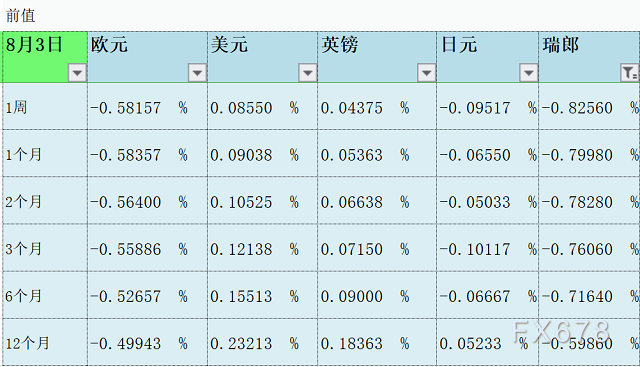Viewport: 640px width, 367px height.
Task: Open the 英镑 column filter dropdown
Action: (x=426, y=73)
